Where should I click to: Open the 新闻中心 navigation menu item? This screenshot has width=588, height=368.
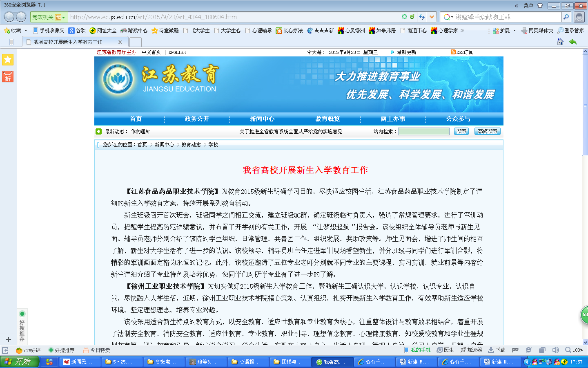(262, 119)
